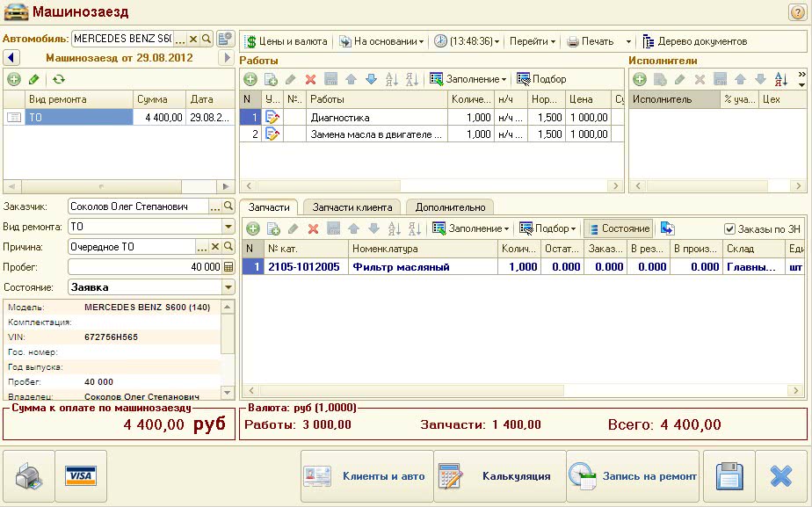Delete selected row in Работы with red X
The width and height of the screenshot is (812, 507).
(x=311, y=79)
